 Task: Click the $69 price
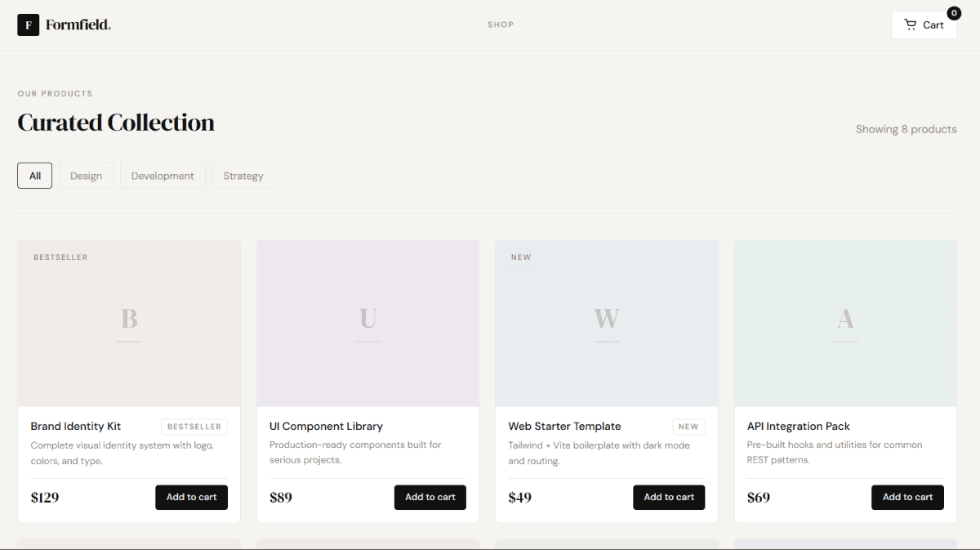(x=759, y=497)
